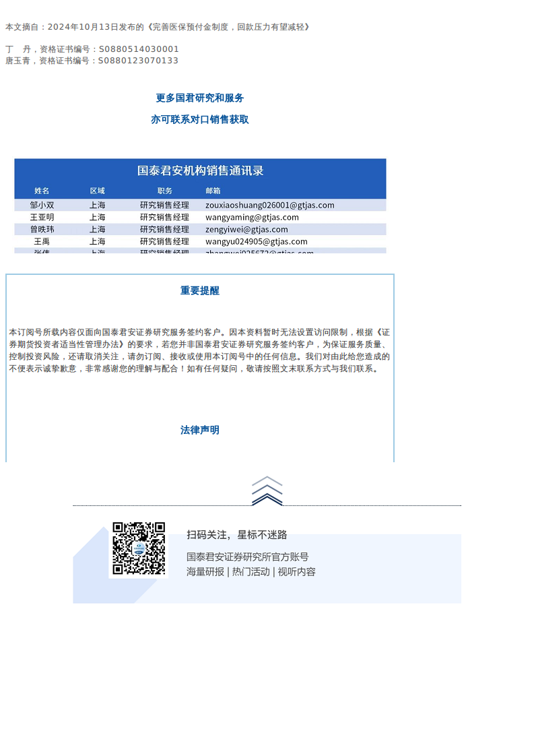Click 上海 in 曾昳玮 row
The height and width of the screenshot is (756, 534).
click(x=98, y=230)
